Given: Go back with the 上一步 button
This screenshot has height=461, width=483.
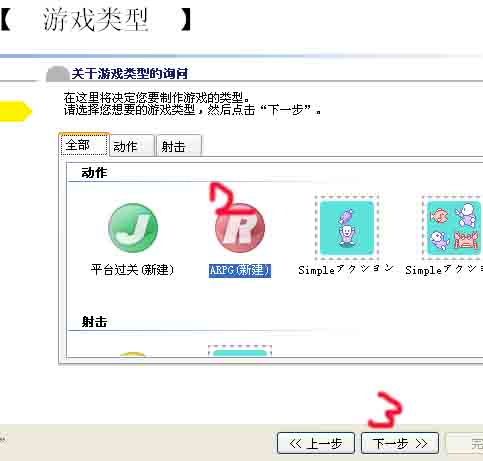Looking at the screenshot, I should point(316,443).
